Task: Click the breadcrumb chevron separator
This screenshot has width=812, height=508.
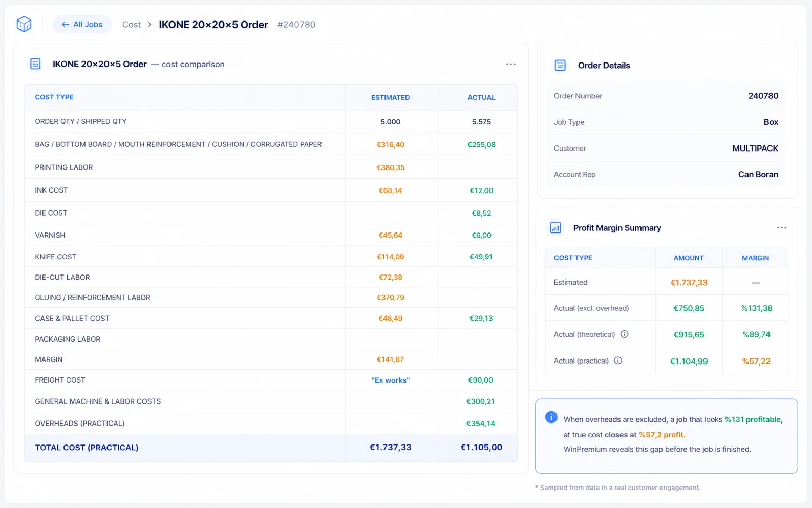Action: pyautogui.click(x=149, y=25)
